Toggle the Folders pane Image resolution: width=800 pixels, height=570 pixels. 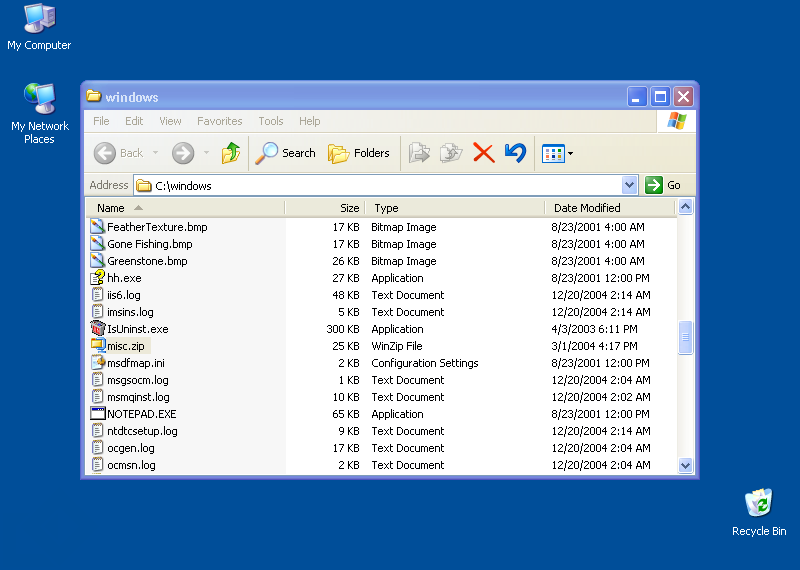359,153
